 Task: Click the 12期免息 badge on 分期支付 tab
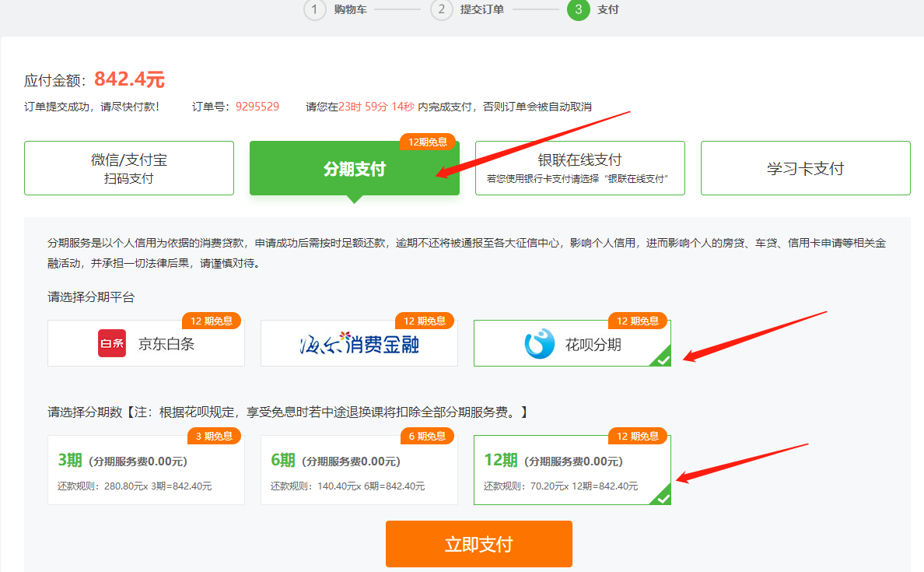(x=428, y=142)
